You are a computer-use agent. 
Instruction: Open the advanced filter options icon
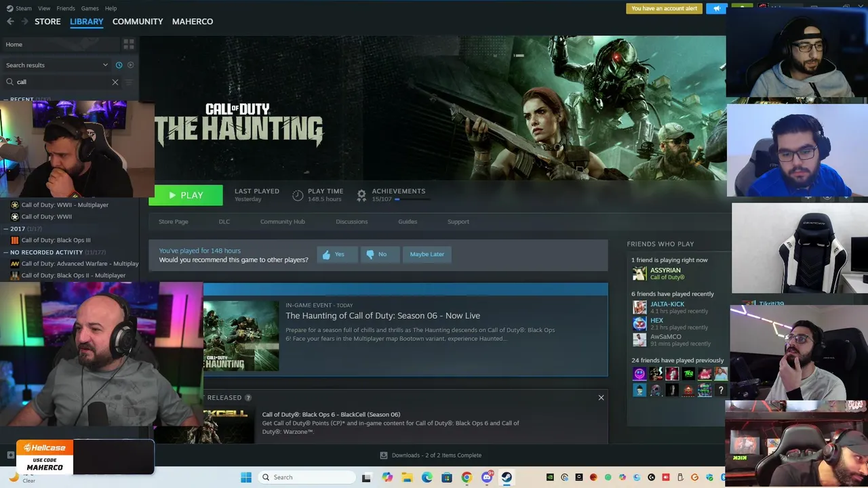coord(130,82)
